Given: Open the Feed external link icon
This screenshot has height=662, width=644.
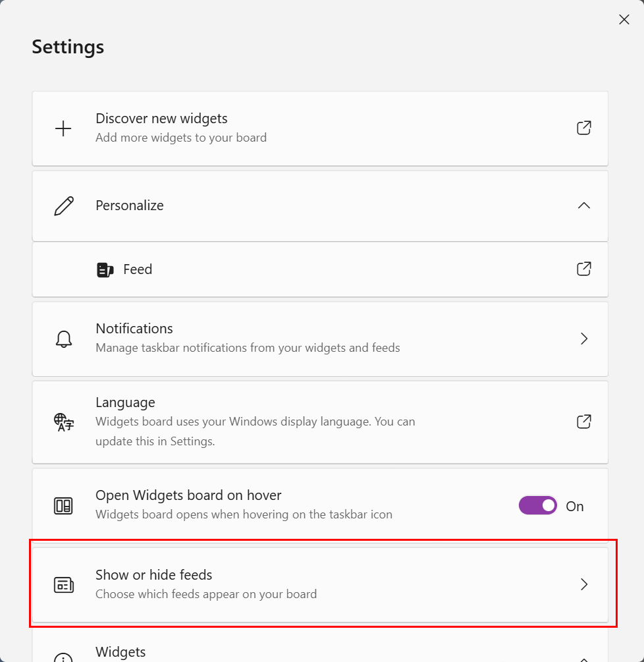Looking at the screenshot, I should pyautogui.click(x=583, y=269).
